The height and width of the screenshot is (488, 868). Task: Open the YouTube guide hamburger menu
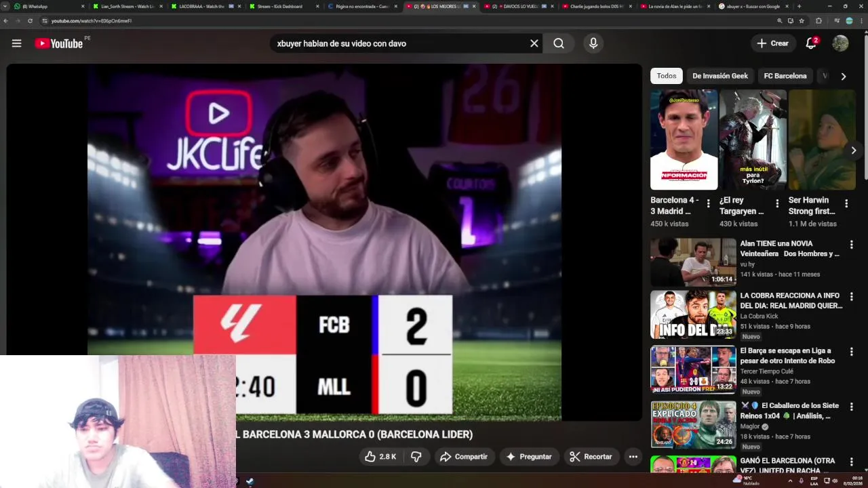tap(16, 43)
